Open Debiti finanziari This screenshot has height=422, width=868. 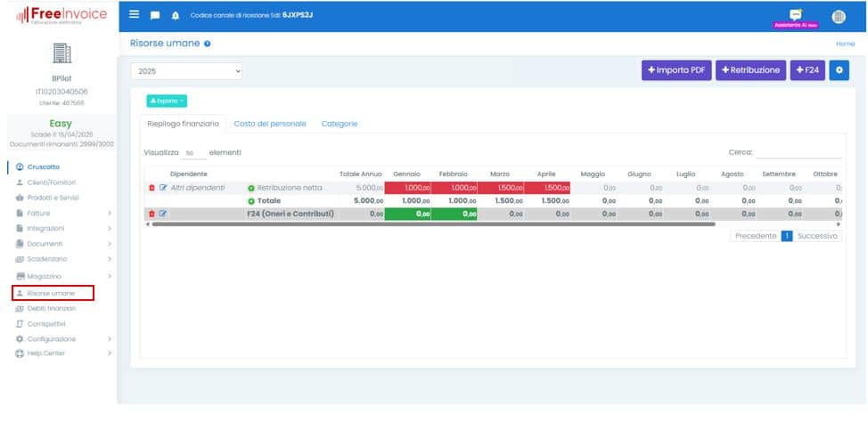[x=52, y=309]
